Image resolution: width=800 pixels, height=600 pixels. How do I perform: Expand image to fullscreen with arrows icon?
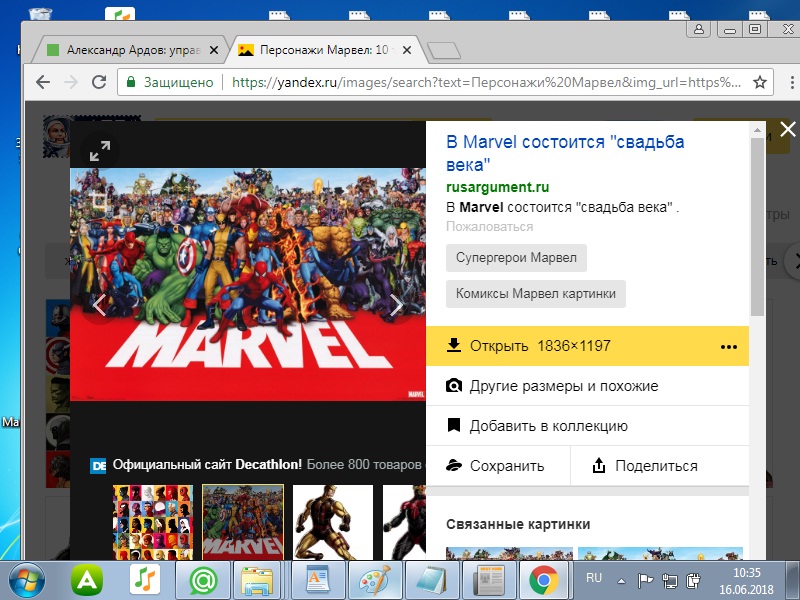[100, 151]
